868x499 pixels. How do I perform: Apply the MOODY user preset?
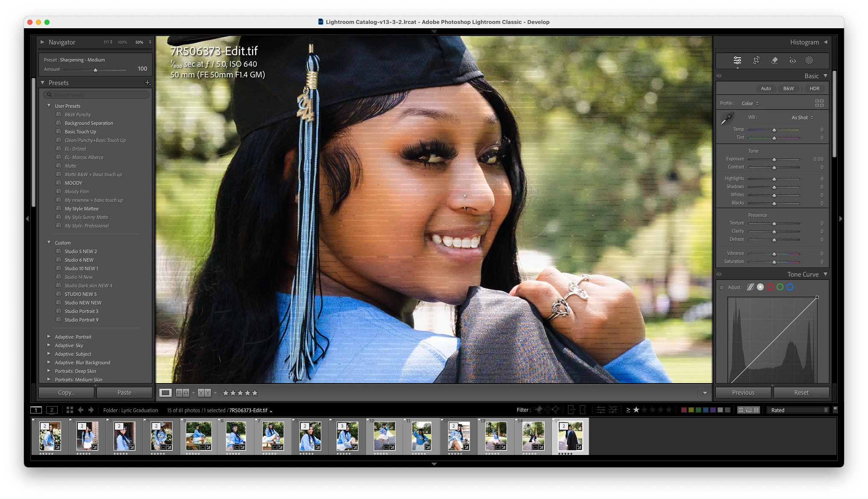coord(73,183)
